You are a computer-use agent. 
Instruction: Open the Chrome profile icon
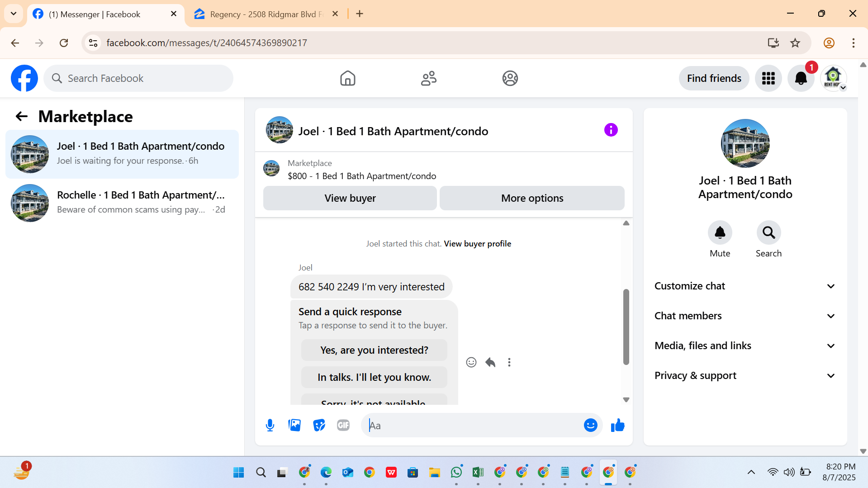point(829,43)
